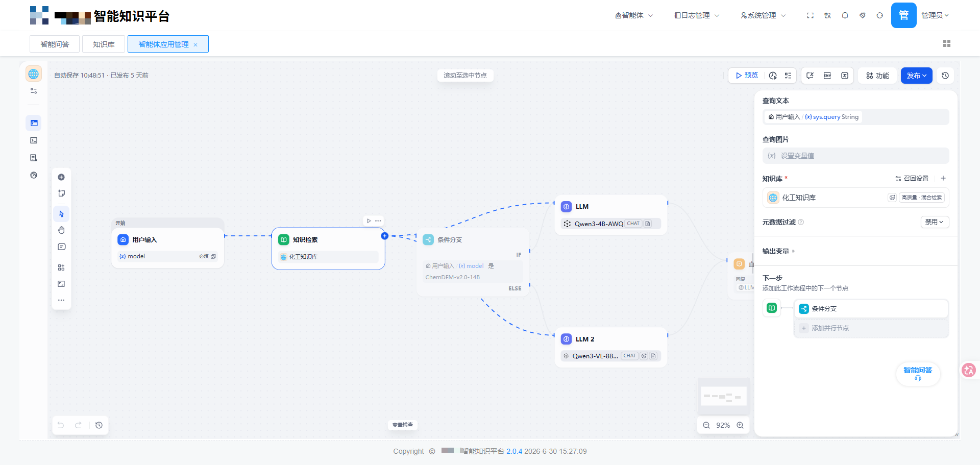This screenshot has width=980, height=465.
Task: Open the 管理员 user dropdown
Action: coord(935,15)
